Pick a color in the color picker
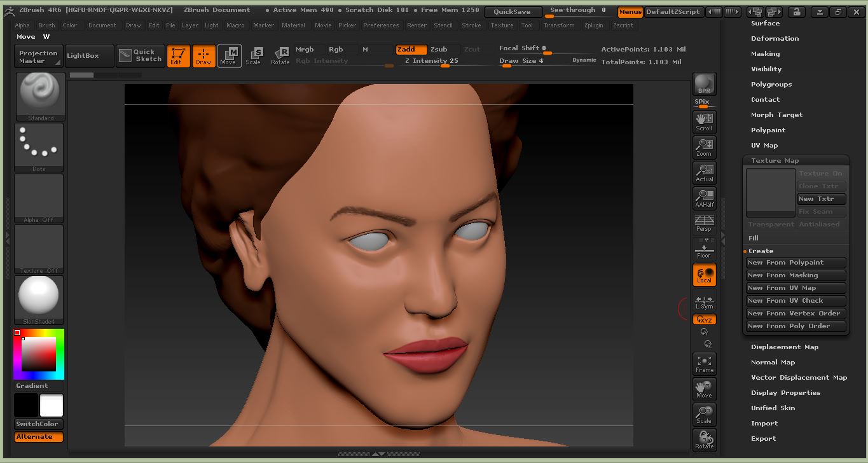Image resolution: width=868 pixels, height=463 pixels. 39,354
